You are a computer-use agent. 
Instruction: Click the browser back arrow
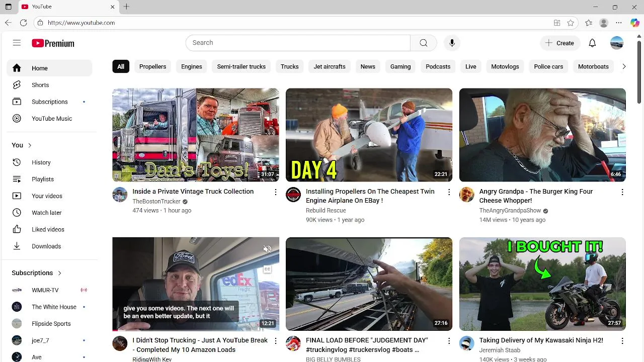click(x=8, y=23)
